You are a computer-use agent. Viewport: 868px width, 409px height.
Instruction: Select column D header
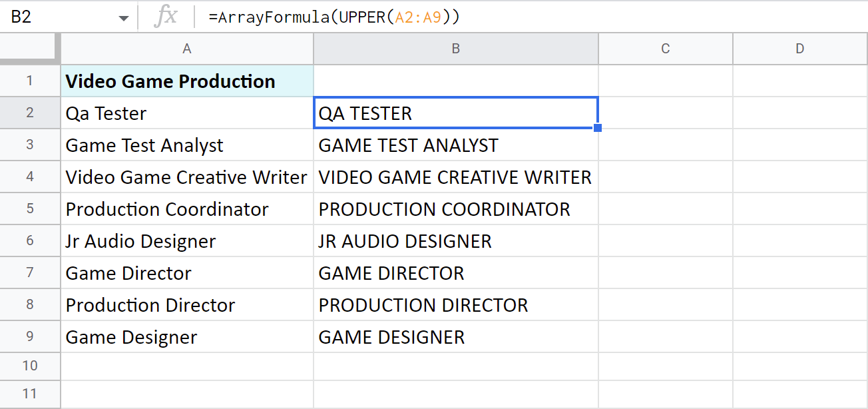pos(799,49)
